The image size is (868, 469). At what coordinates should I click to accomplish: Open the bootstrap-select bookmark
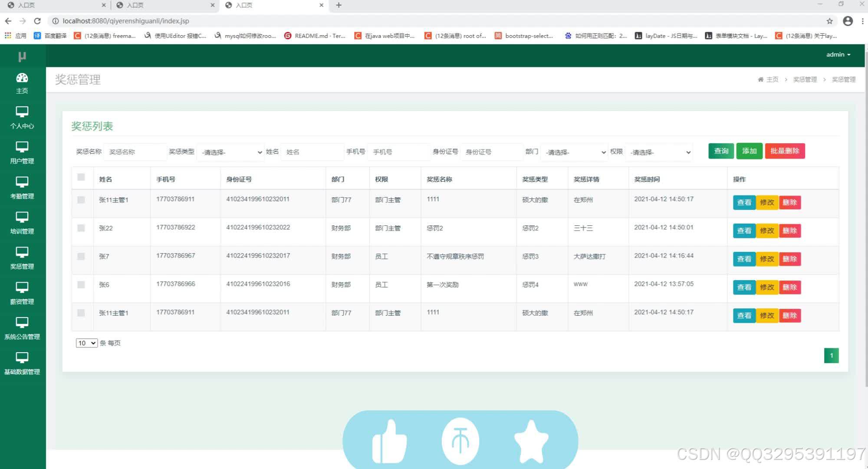(x=524, y=36)
